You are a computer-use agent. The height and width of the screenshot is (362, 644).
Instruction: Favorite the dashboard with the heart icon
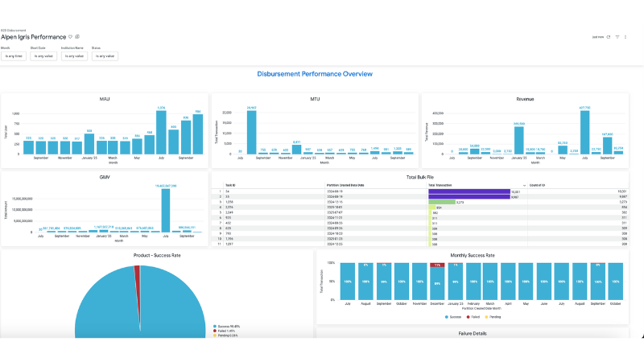(70, 37)
